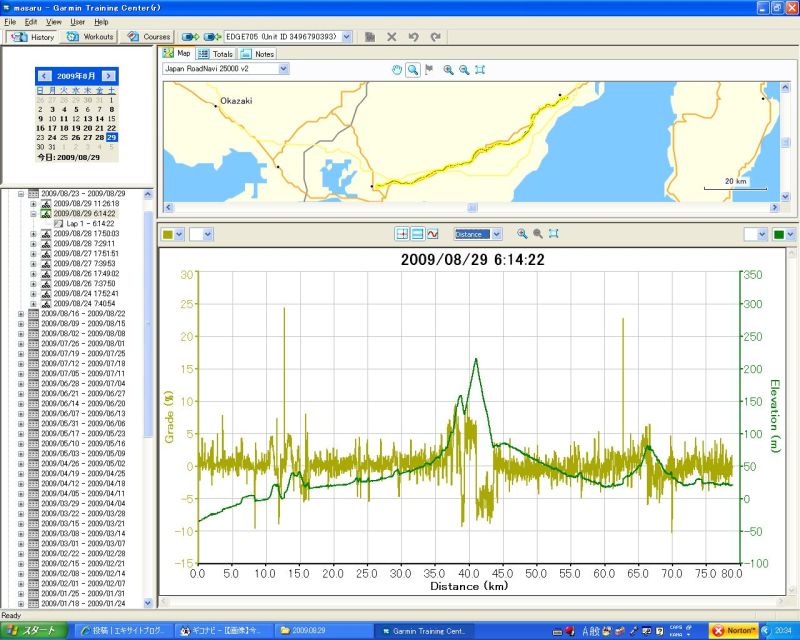
Task: Expand the 2009/08/29 11:26:18 activity
Action: 33,204
